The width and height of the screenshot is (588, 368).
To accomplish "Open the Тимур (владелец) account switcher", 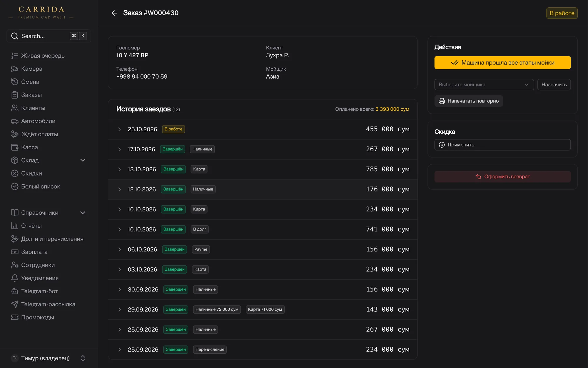I will (49, 358).
